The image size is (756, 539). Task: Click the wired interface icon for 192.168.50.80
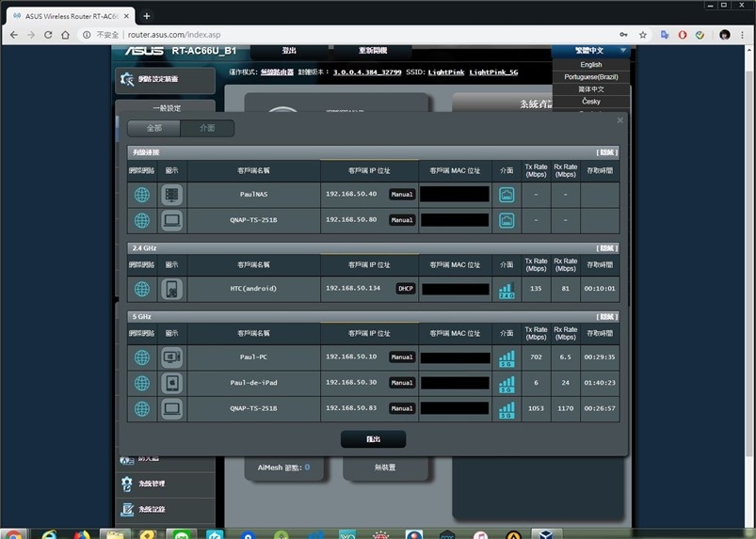point(507,221)
